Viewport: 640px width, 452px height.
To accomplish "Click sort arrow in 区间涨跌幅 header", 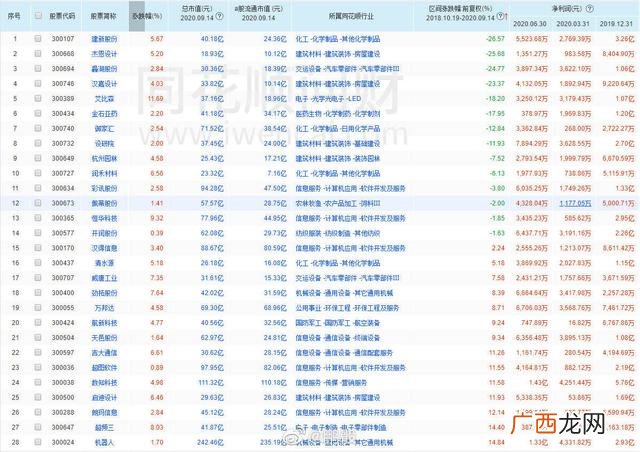I will click(x=506, y=17).
